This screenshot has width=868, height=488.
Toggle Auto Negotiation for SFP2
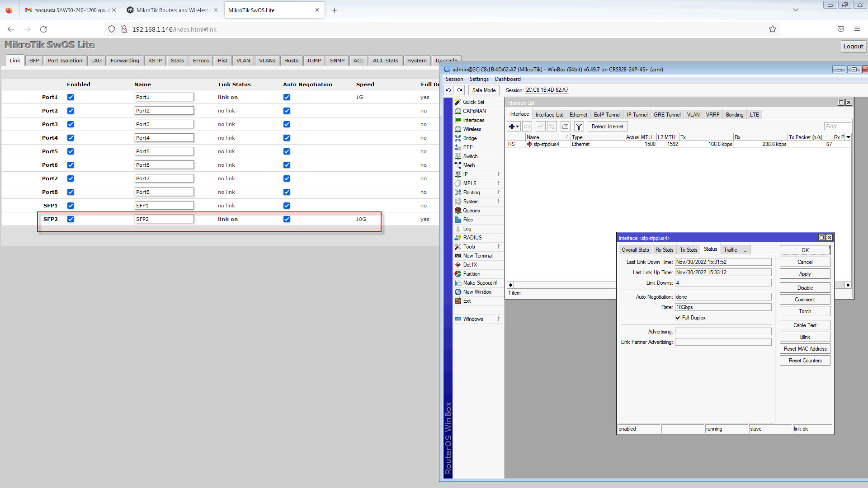[x=287, y=219]
